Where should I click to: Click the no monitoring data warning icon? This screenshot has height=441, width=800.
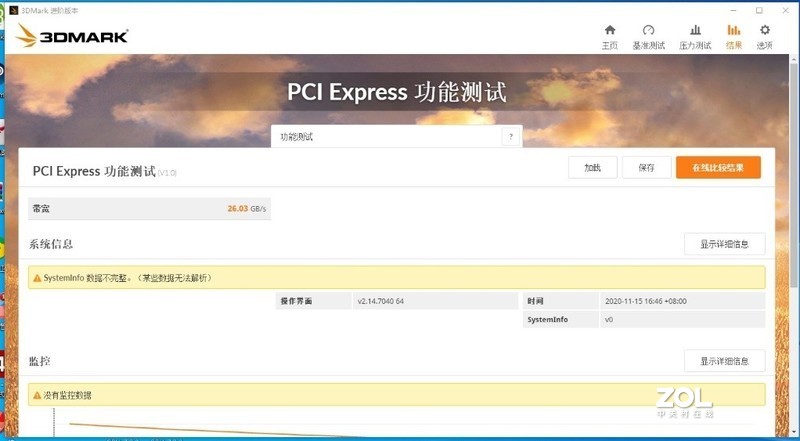(x=37, y=395)
